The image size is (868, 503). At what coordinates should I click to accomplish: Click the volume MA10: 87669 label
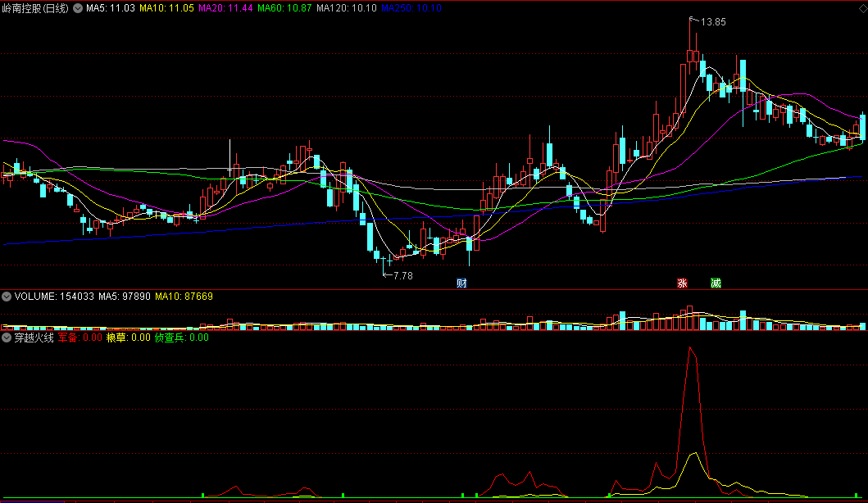point(184,297)
